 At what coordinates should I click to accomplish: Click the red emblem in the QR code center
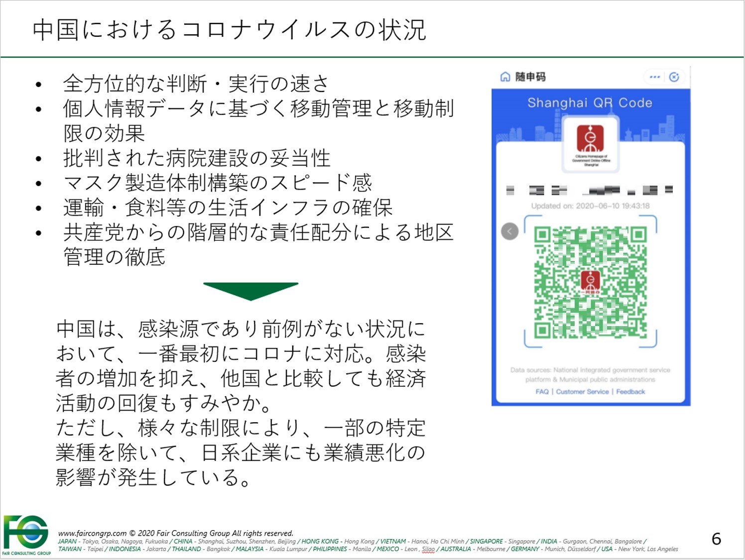(591, 281)
